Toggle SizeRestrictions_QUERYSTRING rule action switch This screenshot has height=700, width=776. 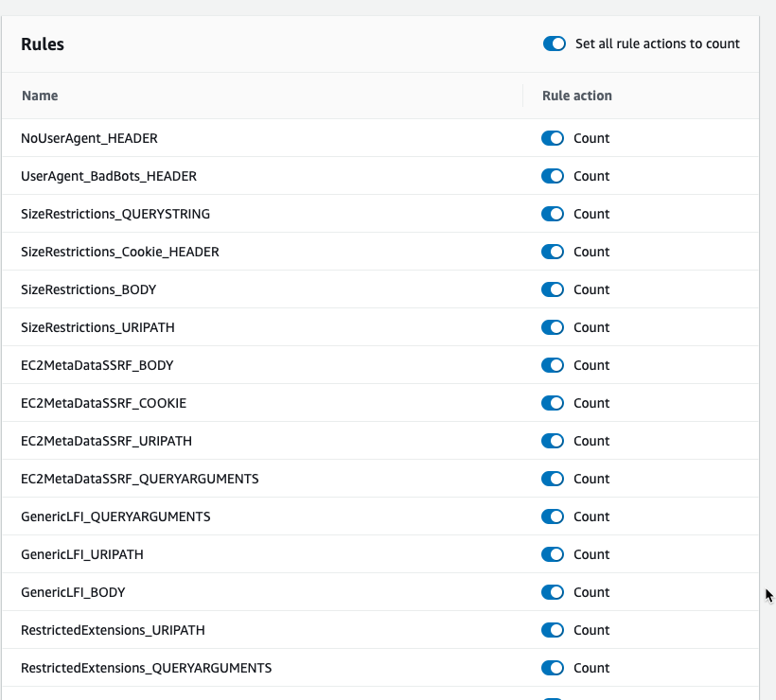pyautogui.click(x=553, y=214)
